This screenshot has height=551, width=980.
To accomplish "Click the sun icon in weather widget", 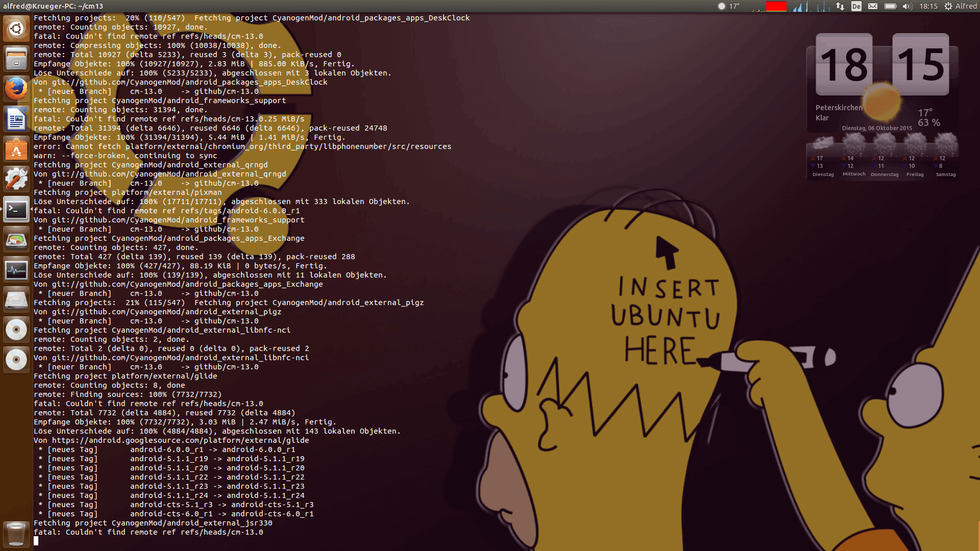I will click(882, 102).
